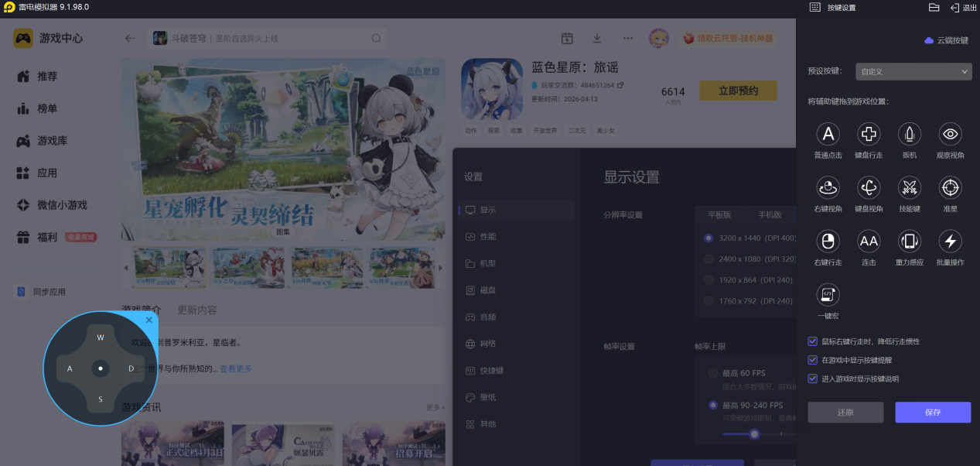The image size is (980, 466).
Task: Open the three-dots more menu in top bar
Action: tap(627, 38)
